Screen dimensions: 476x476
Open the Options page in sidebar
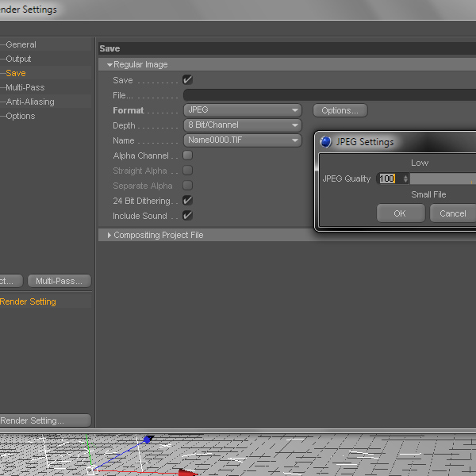coord(21,116)
